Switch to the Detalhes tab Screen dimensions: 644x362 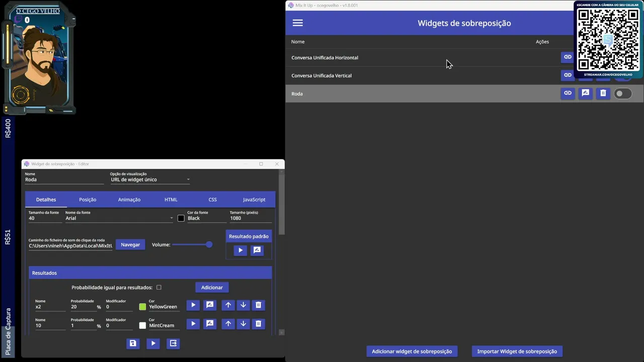[46, 200]
